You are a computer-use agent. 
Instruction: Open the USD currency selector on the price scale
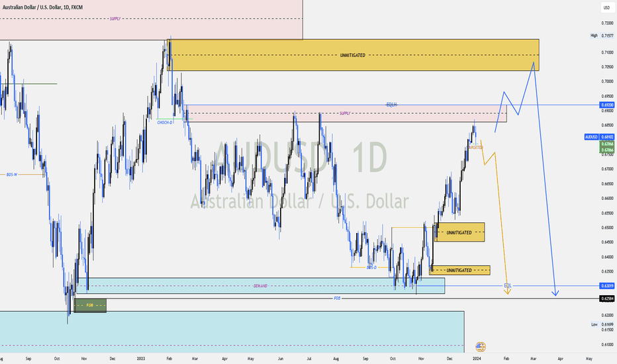(x=607, y=7)
